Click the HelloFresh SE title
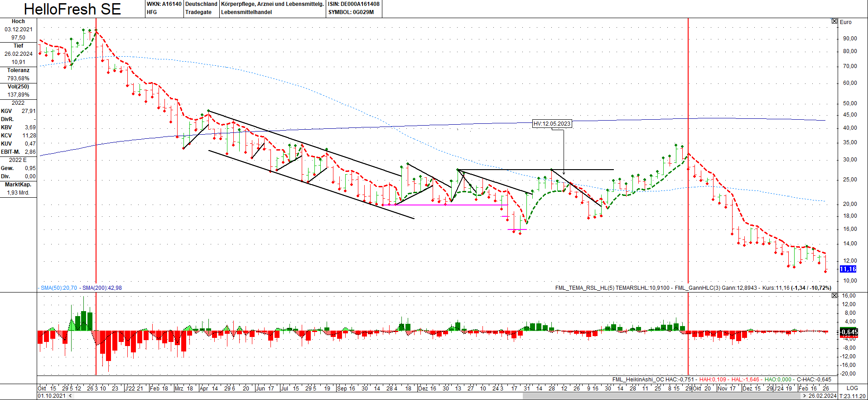The width and height of the screenshot is (868, 400). 72,9
